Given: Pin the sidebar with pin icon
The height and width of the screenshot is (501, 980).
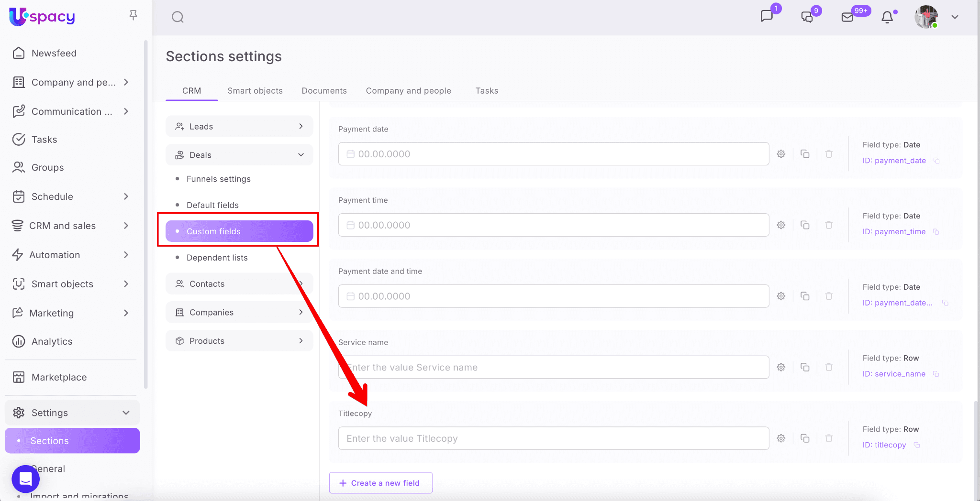Looking at the screenshot, I should [x=133, y=15].
